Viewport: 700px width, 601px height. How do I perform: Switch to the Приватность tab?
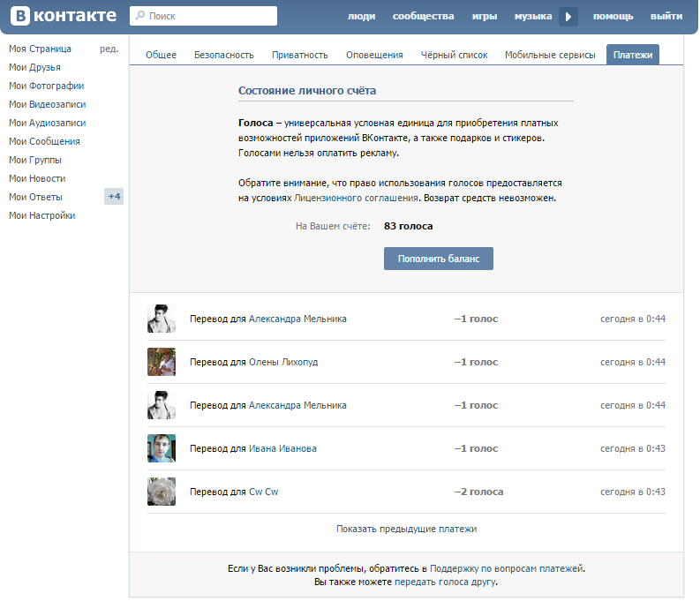click(x=299, y=55)
